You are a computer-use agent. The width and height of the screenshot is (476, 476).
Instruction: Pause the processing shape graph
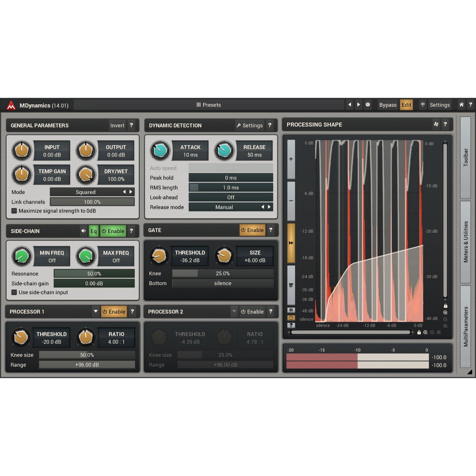[x=291, y=310]
